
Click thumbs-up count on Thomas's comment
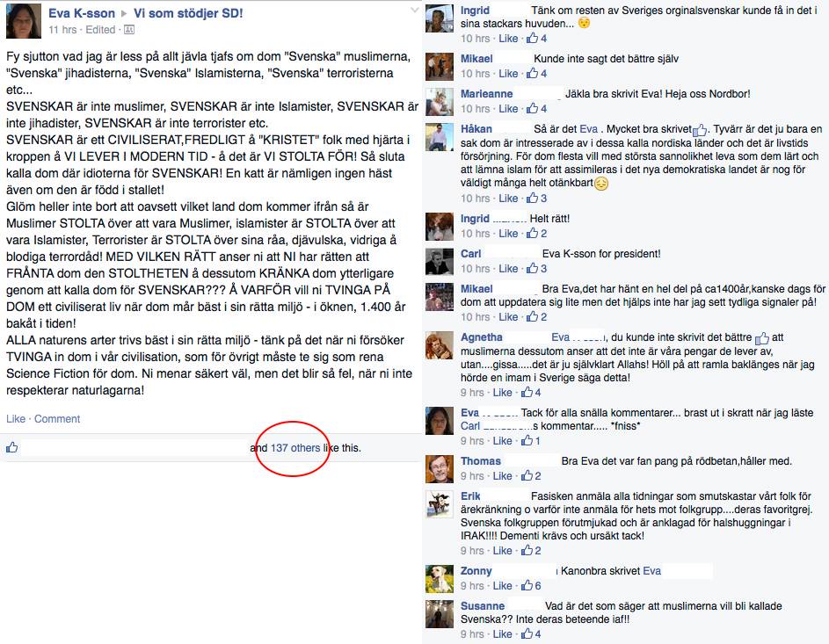point(531,476)
